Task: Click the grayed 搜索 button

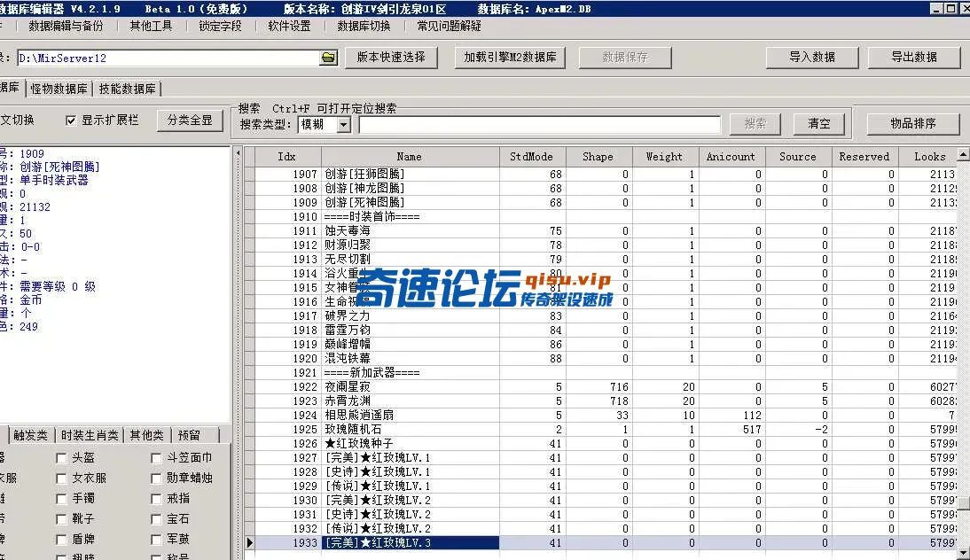Action: tap(755, 124)
